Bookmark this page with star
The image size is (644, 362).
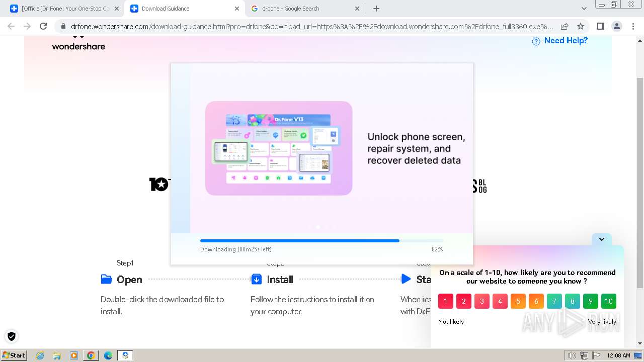[581, 27]
